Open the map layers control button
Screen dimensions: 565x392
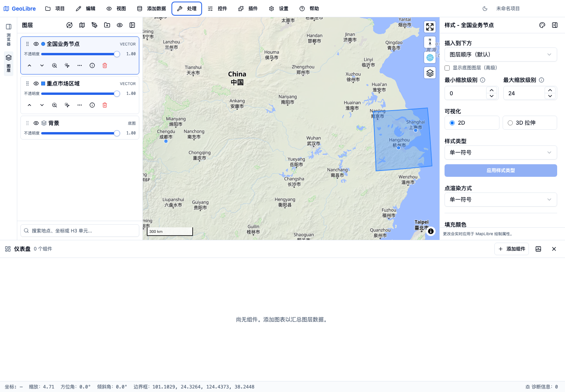pos(430,73)
